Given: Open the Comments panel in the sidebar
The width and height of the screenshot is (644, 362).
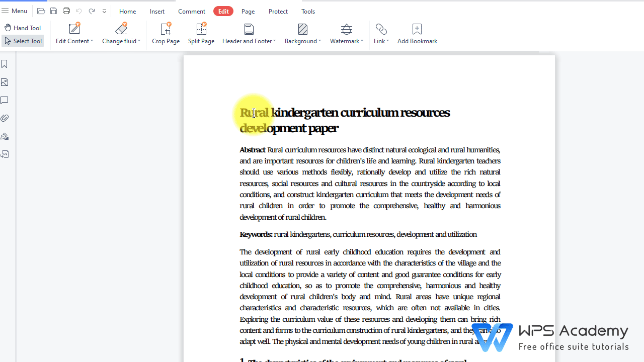Looking at the screenshot, I should click(x=5, y=100).
